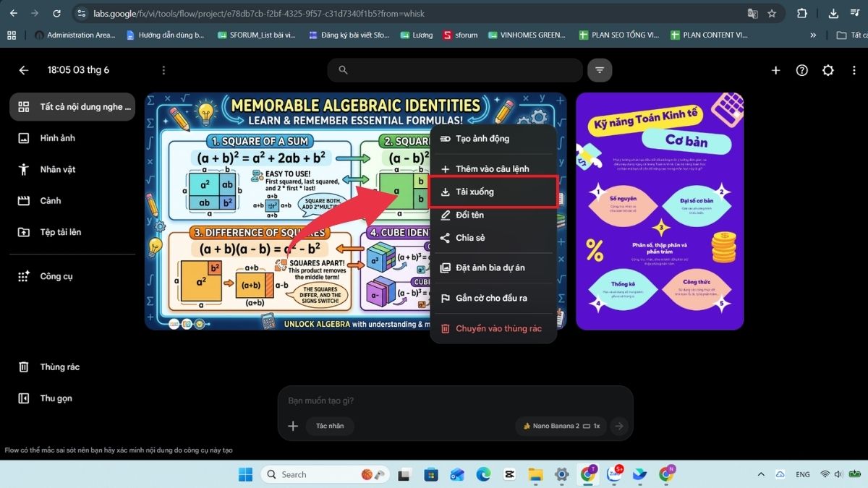The image size is (868, 488).
Task: Open File Explorer from the taskbar
Action: click(x=535, y=474)
